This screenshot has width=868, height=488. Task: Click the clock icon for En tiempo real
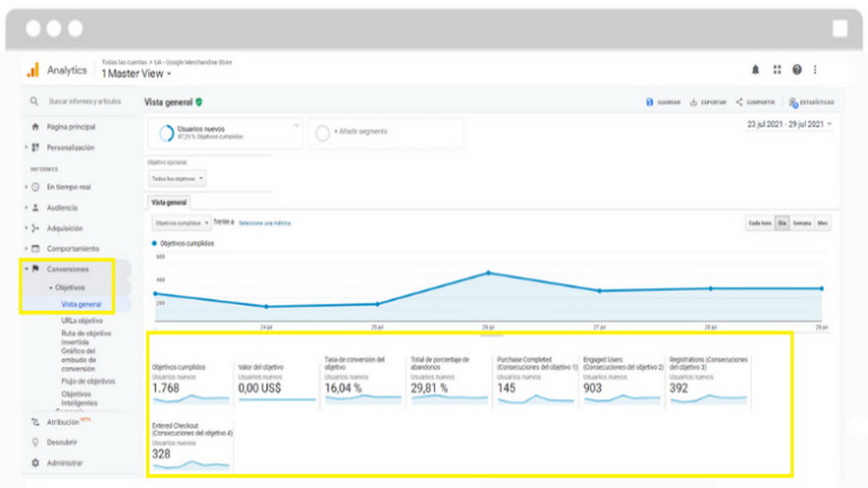click(36, 187)
